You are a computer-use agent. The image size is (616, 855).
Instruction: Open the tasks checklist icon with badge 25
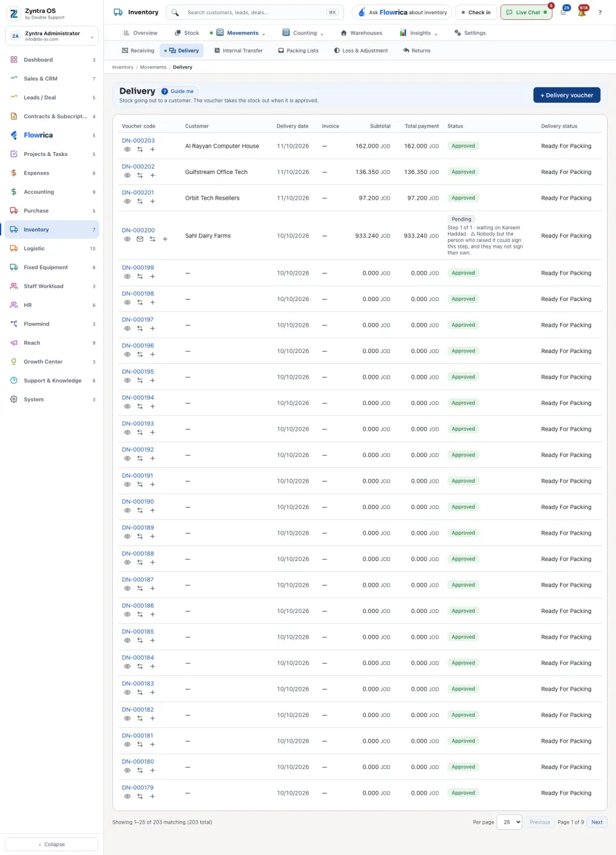click(x=563, y=12)
